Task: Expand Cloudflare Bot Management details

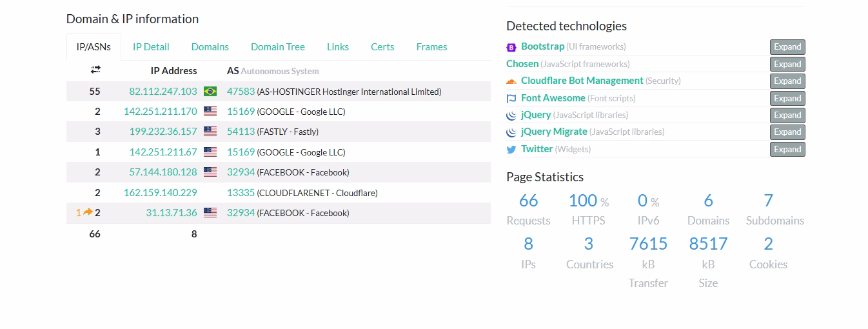Action: 787,81
